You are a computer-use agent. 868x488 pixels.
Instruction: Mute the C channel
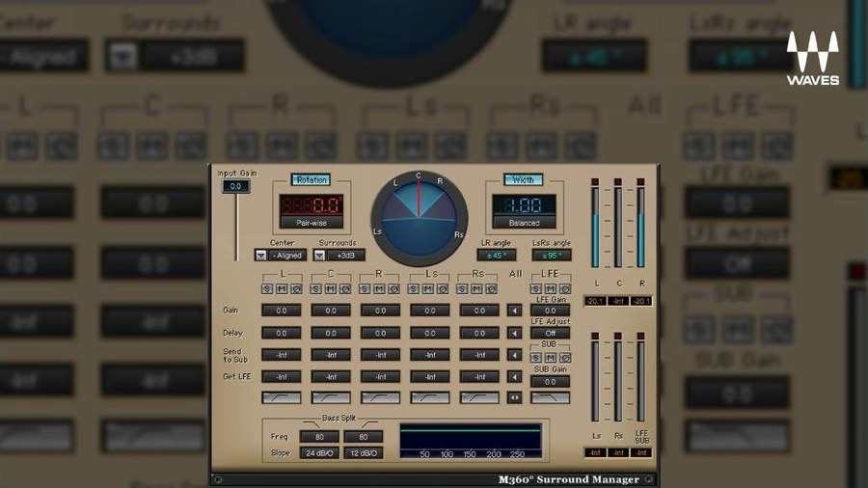point(331,288)
